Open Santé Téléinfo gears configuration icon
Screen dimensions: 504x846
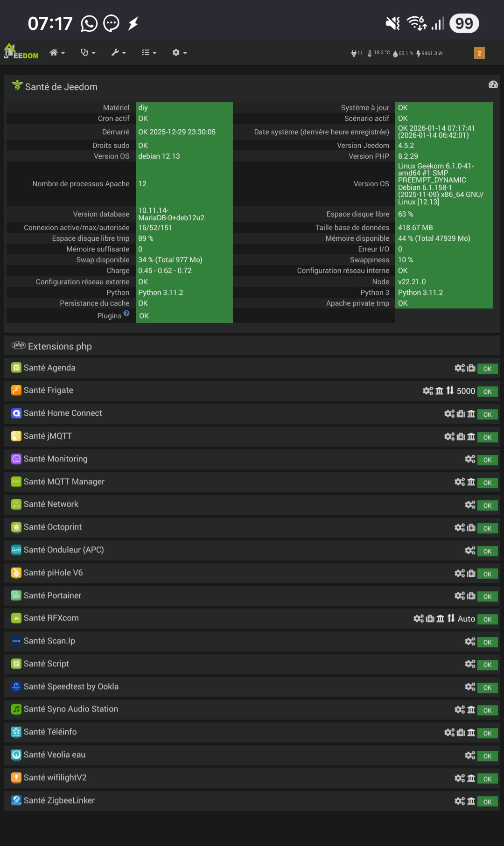click(x=449, y=733)
